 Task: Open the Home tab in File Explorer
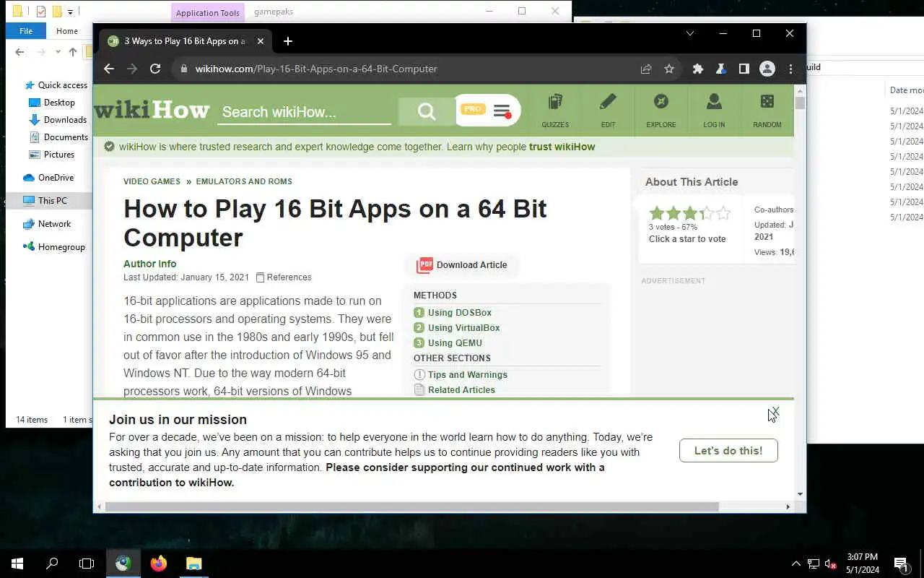[x=67, y=31]
